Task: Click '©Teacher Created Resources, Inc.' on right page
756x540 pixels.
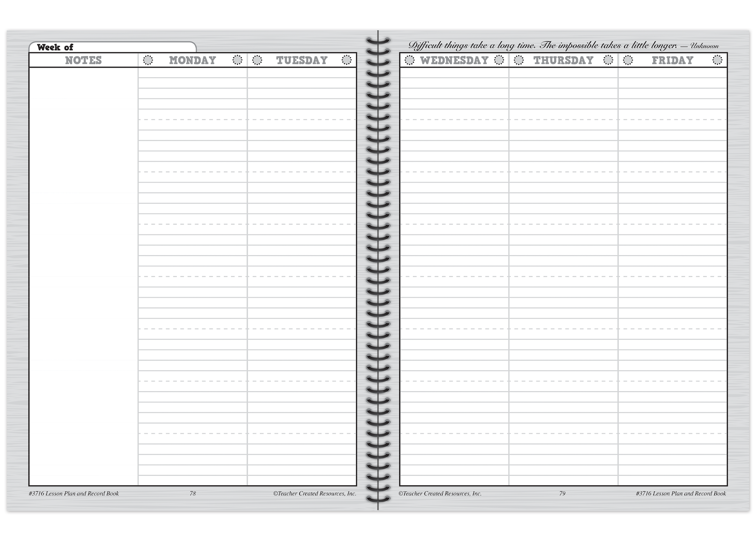Action: [x=440, y=494]
